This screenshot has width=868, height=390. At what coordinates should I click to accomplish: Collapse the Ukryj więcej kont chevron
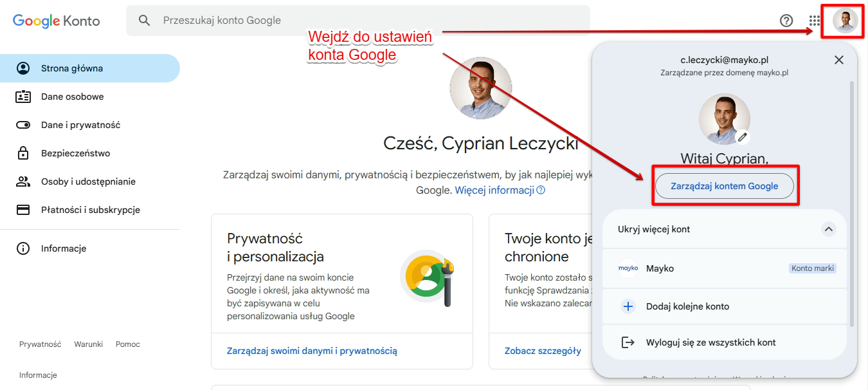coord(829,229)
